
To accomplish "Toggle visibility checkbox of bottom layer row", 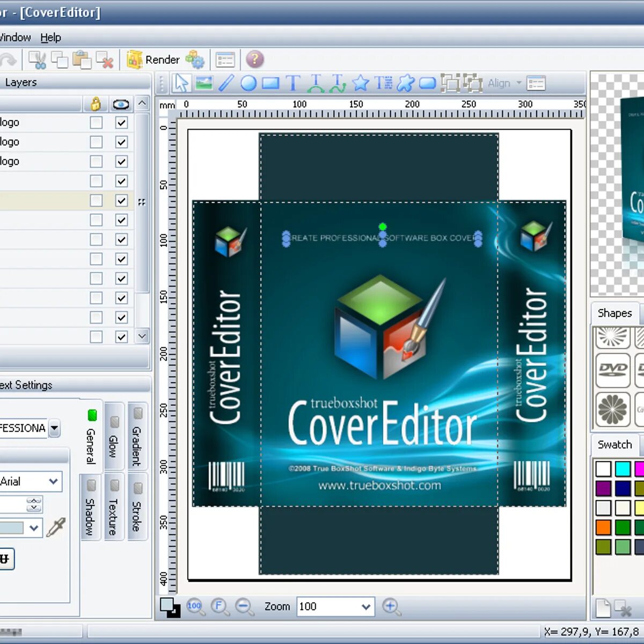I will coord(122,336).
